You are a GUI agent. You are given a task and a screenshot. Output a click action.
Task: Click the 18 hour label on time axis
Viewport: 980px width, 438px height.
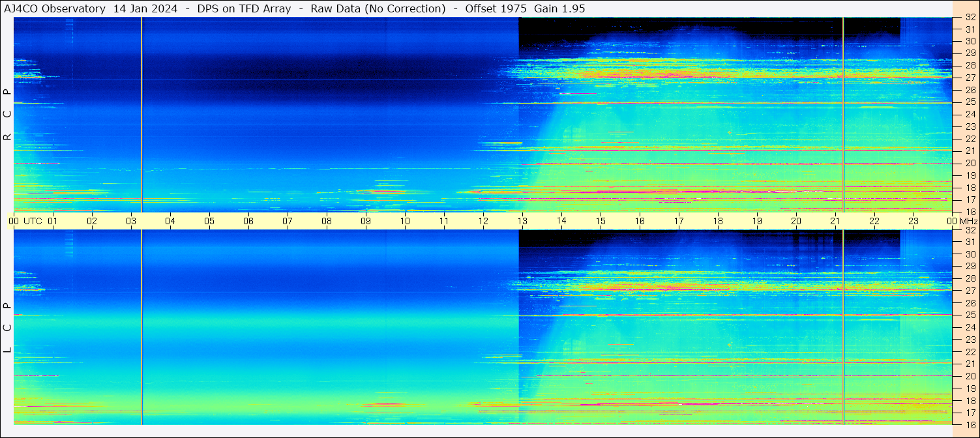(718, 221)
